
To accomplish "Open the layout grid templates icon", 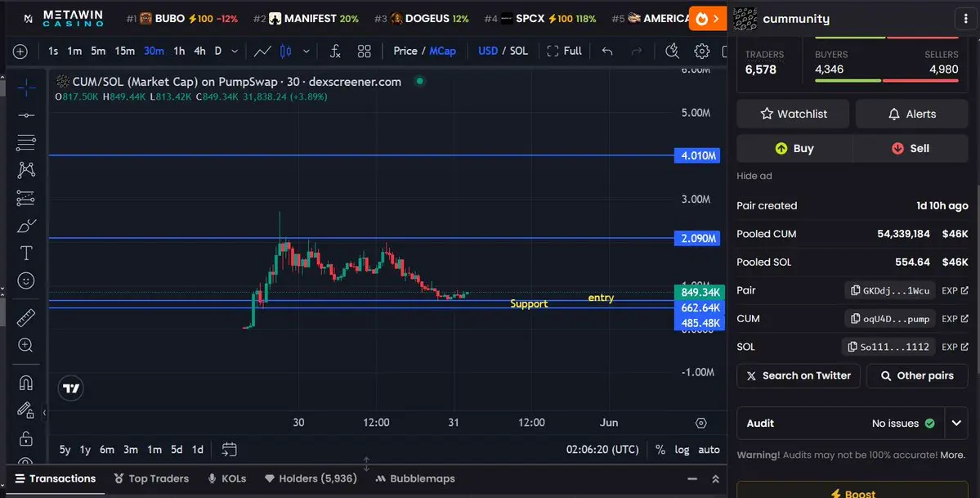I will (x=365, y=52).
